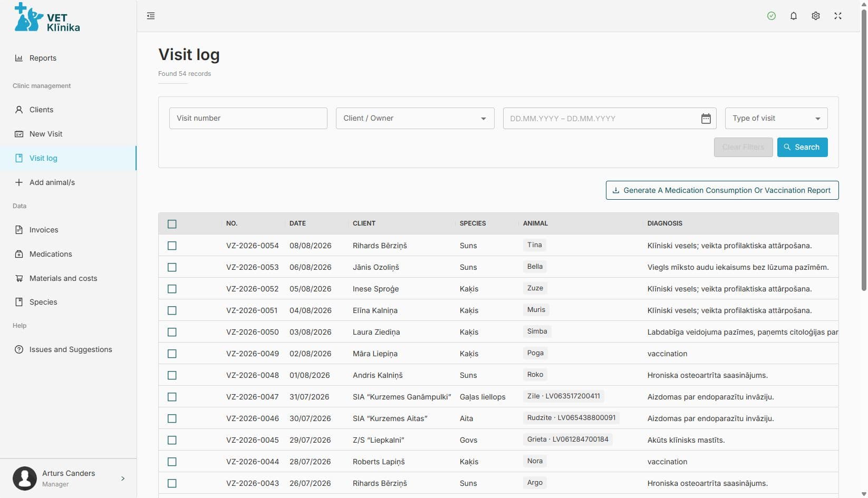
Task: Open the Client / Owner dropdown
Action: pos(415,118)
